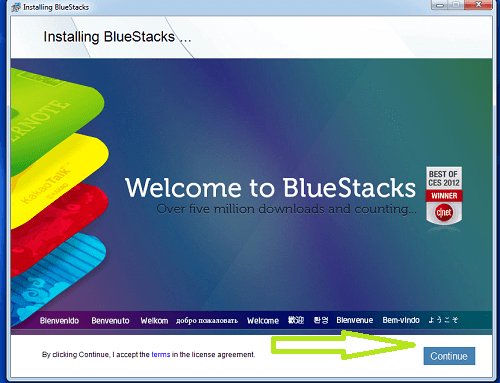Minimize the installer window

(x=440, y=5)
